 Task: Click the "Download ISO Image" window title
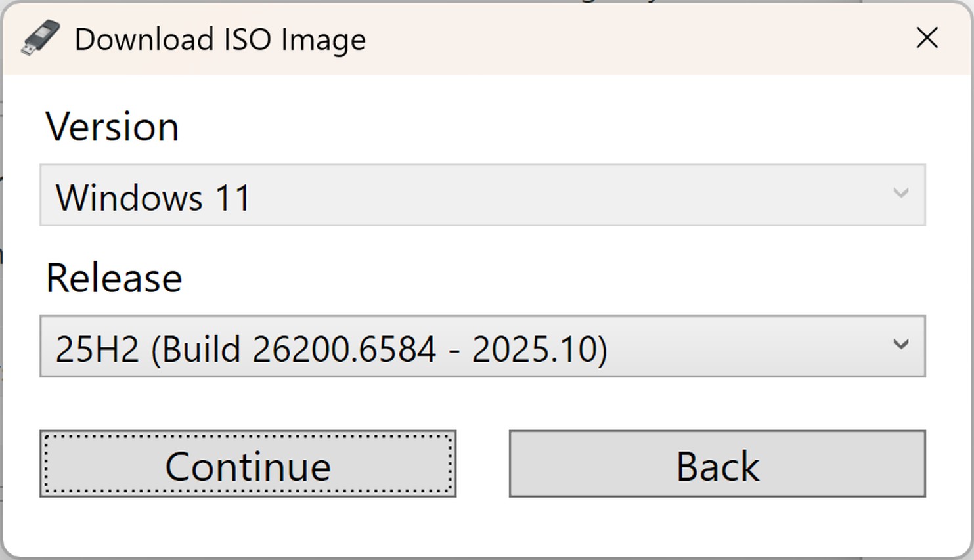220,39
